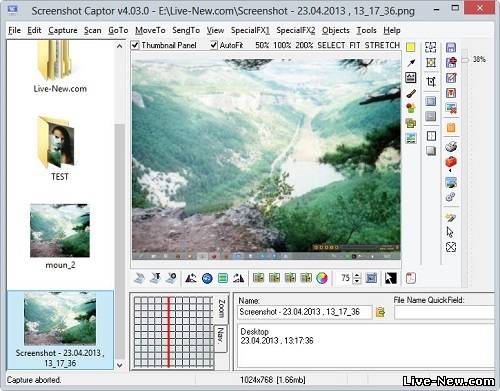Viewport: 500px width, 391px height.
Task: Open the red toolbox icon
Action: tap(451, 162)
